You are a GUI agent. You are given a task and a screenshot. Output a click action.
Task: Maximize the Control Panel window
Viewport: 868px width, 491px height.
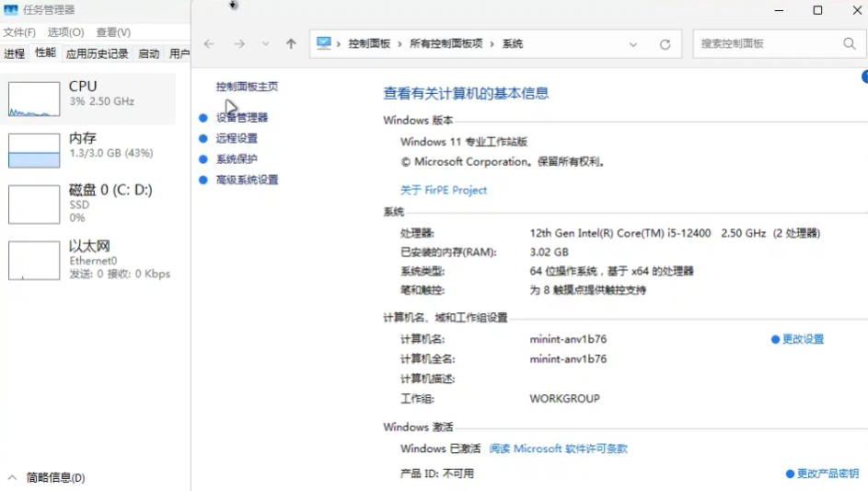[817, 10]
